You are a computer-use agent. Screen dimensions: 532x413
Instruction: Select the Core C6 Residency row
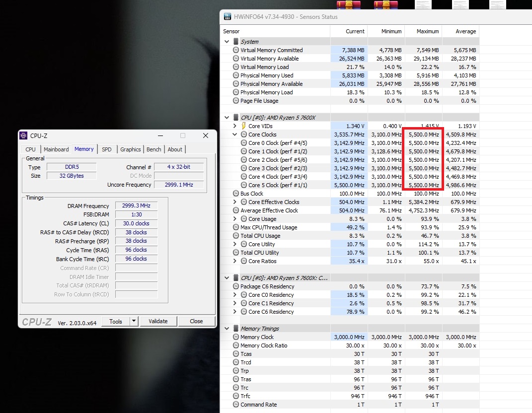350,312
